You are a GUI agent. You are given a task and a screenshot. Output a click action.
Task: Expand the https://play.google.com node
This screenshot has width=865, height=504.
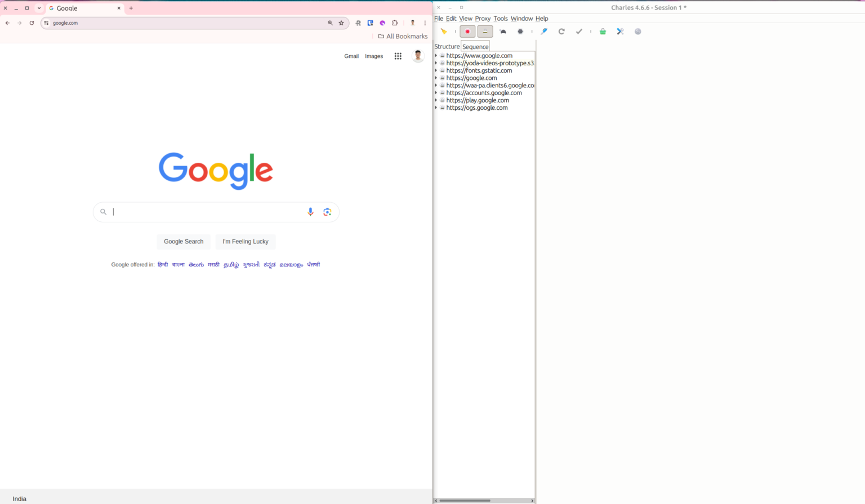pyautogui.click(x=435, y=100)
